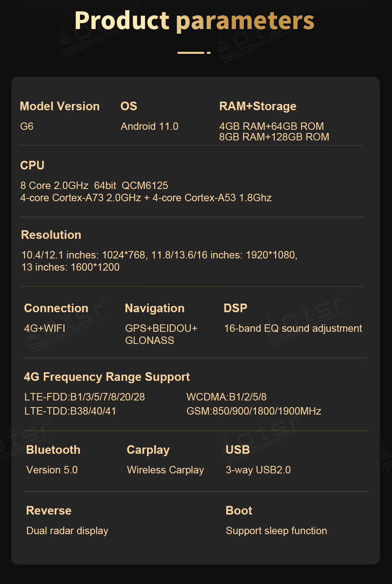Viewport: 392px width, 584px height.
Task: Click the LTE-FDD bands line
Action: (85, 397)
